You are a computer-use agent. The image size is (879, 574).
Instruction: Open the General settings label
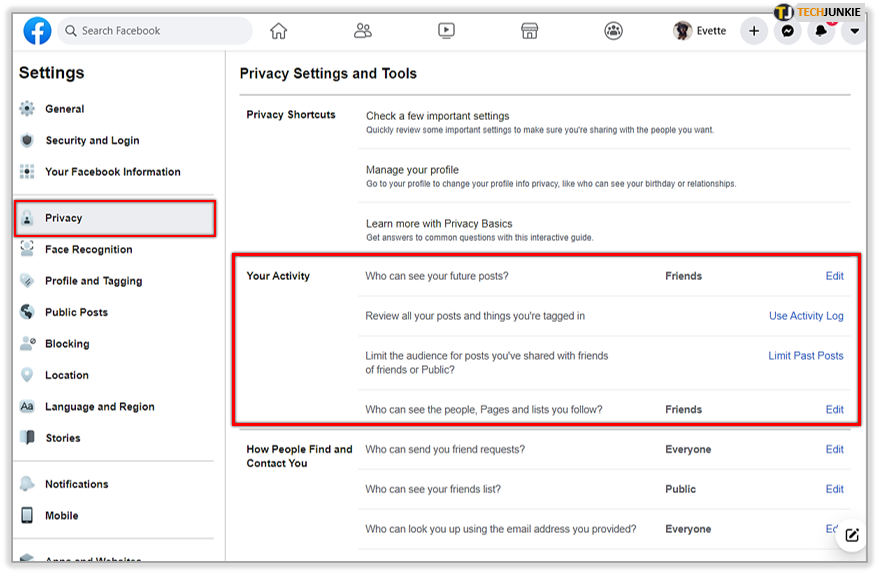(x=64, y=109)
